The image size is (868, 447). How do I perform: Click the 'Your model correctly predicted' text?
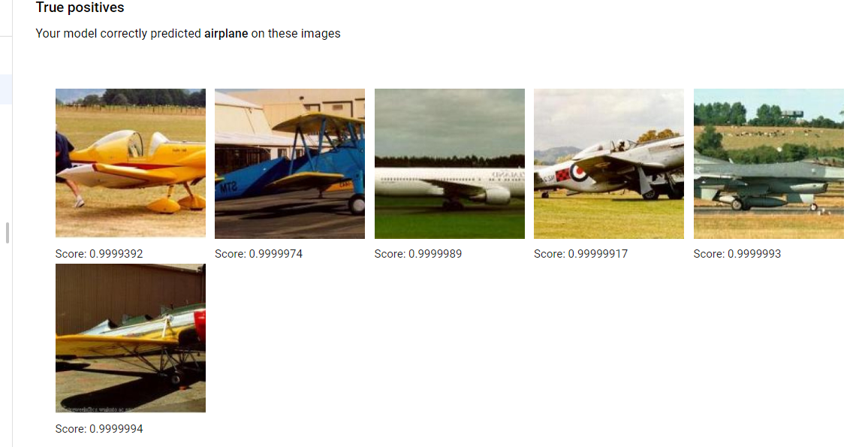tap(118, 33)
